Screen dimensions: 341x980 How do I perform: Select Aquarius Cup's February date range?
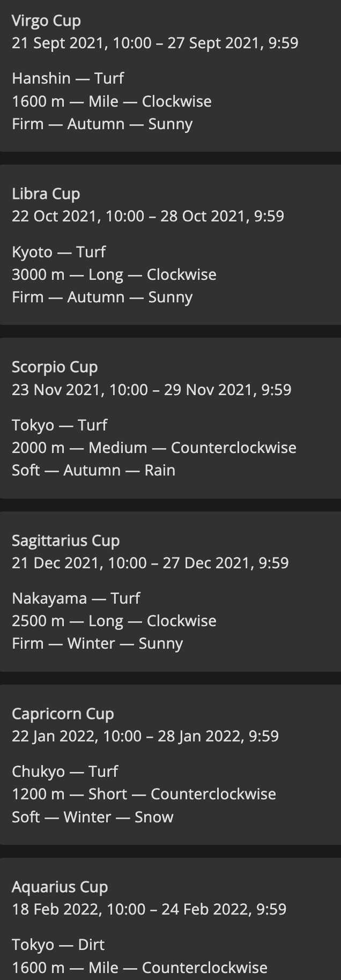[x=149, y=909]
